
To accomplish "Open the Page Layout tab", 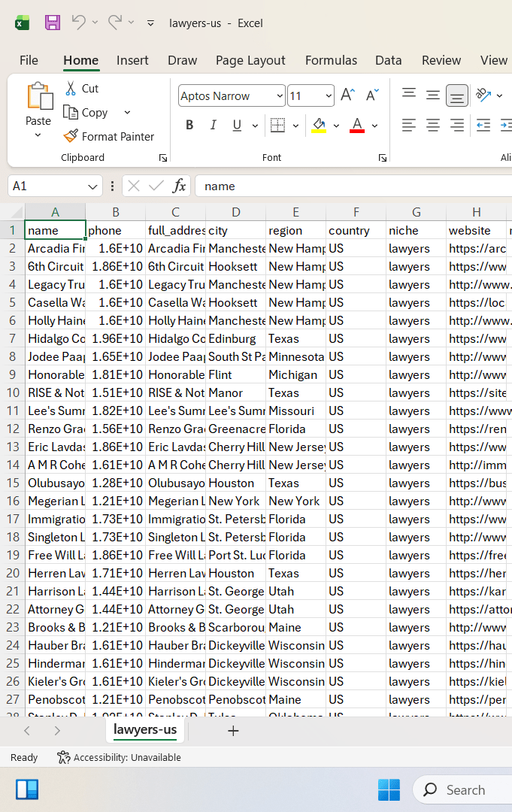I will (250, 61).
